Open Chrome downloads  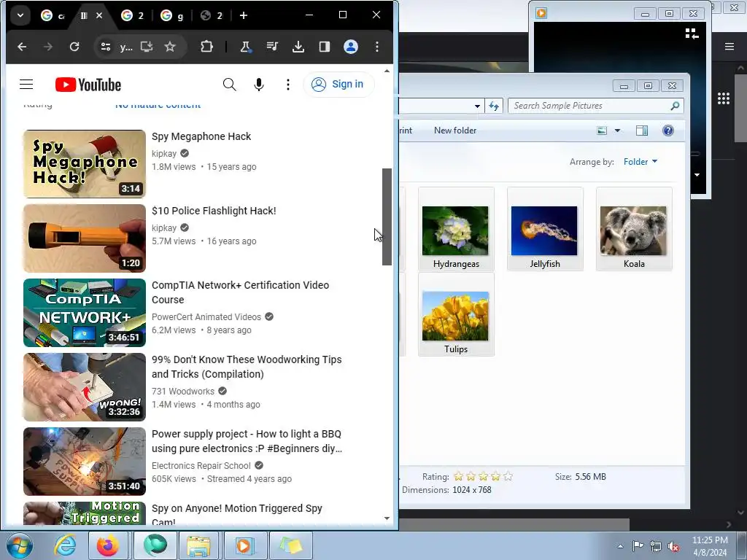point(298,47)
